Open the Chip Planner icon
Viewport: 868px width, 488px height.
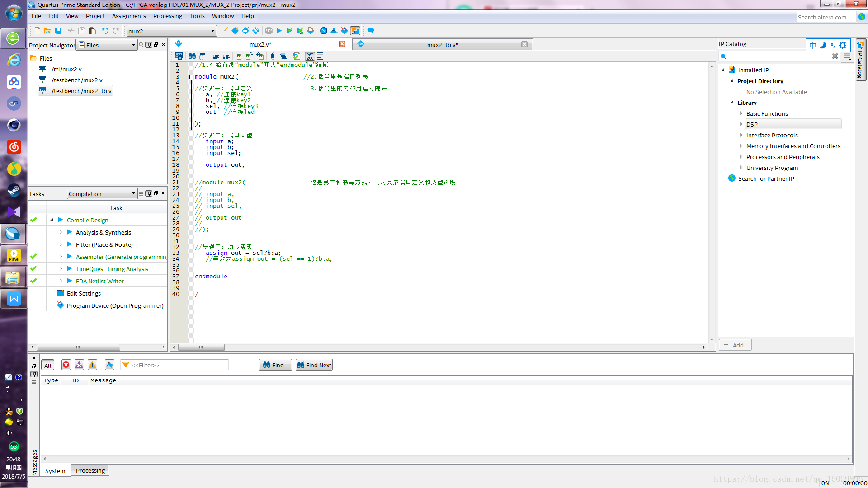pos(256,31)
